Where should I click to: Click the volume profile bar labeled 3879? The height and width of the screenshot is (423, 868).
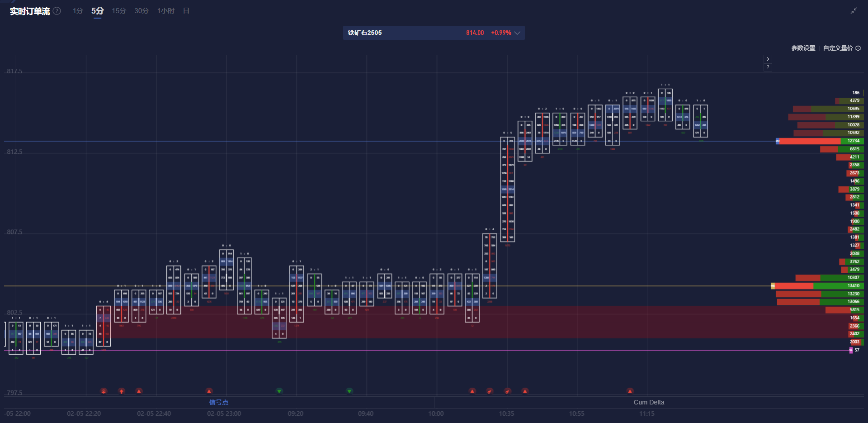(851, 189)
